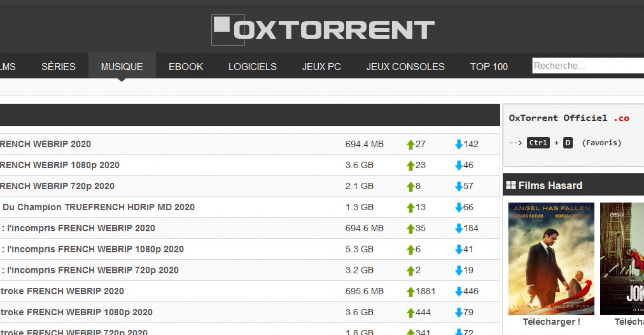Open l'incompris FRENCH WEBRIP 1080p 2020
The width and height of the screenshot is (644, 335).
tap(93, 249)
